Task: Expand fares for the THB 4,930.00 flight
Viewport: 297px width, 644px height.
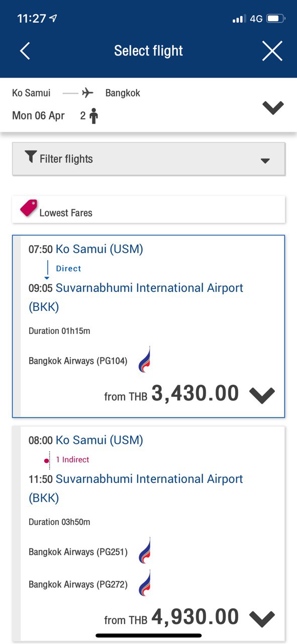Action: pos(262,619)
